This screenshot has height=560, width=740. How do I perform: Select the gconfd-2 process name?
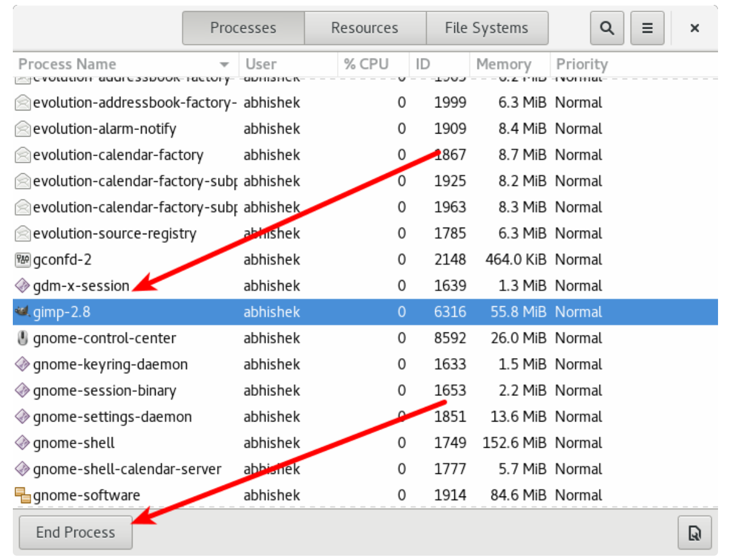click(x=62, y=260)
